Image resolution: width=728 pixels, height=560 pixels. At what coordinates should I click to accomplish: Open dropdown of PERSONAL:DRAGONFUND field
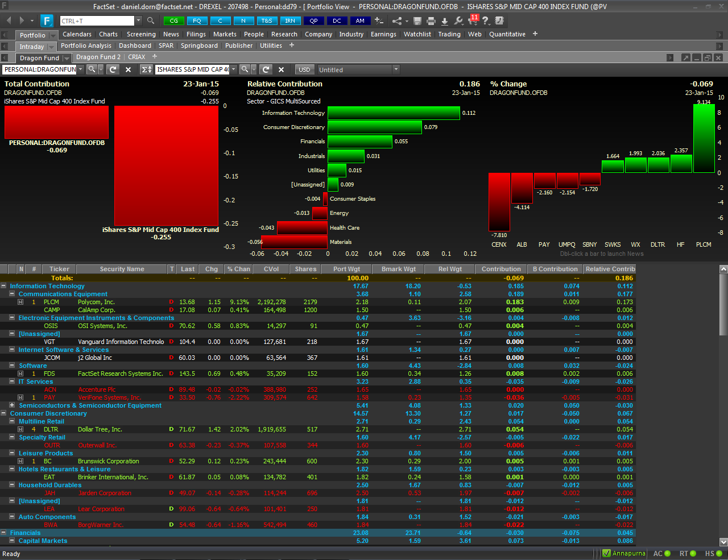(x=80, y=69)
